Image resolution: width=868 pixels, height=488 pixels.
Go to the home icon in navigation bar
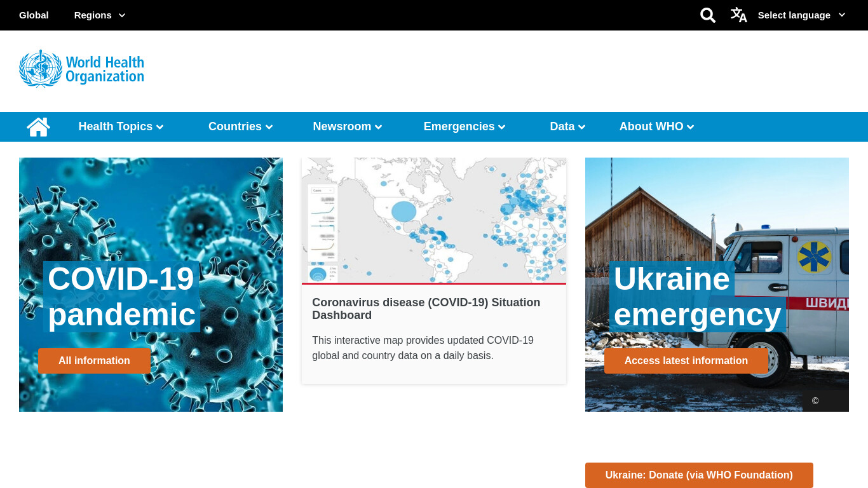click(x=38, y=126)
